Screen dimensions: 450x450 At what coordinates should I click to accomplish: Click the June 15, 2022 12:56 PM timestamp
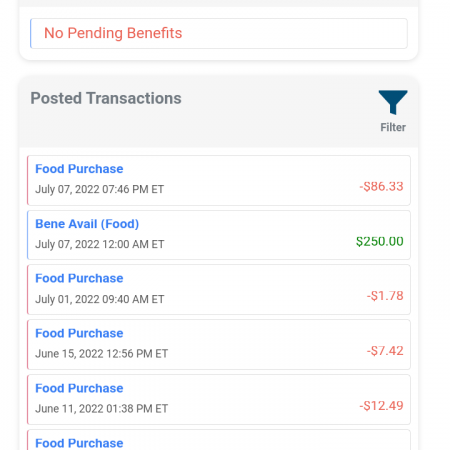(102, 354)
